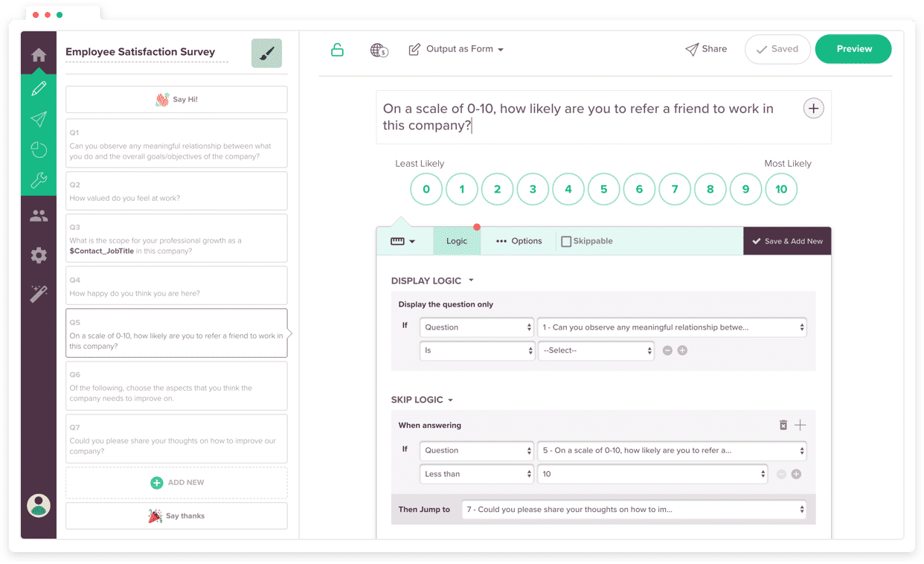
Task: Select rating 7 on the scale
Action: (675, 189)
